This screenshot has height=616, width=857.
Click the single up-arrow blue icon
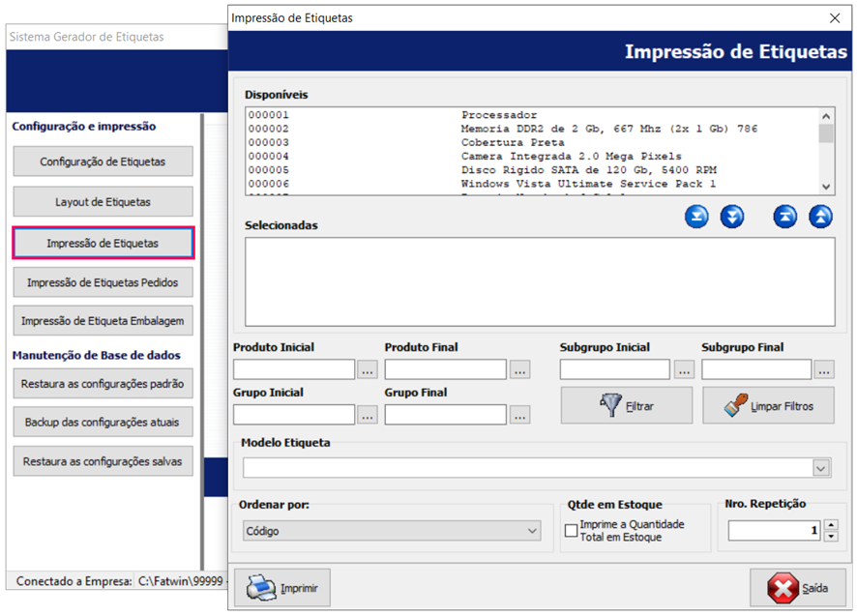(x=784, y=217)
